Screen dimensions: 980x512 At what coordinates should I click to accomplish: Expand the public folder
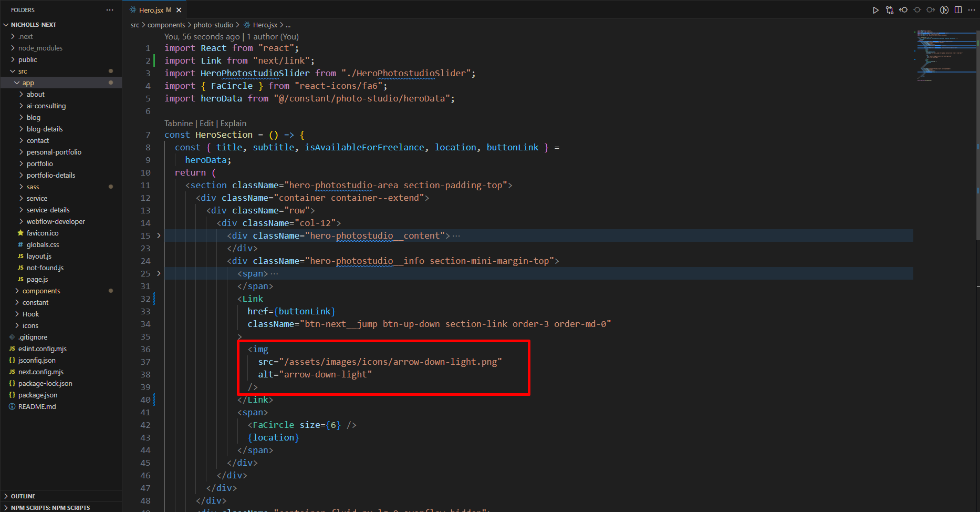point(27,59)
